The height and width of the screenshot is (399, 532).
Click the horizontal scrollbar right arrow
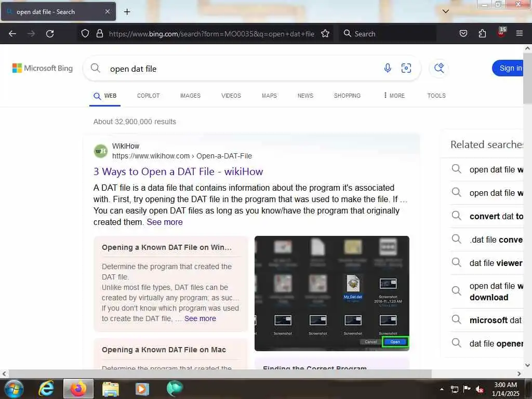click(x=519, y=374)
